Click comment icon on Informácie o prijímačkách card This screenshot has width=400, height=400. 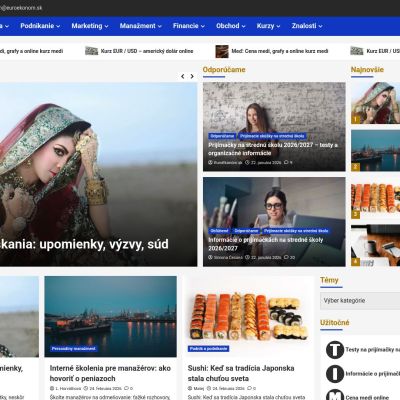tap(286, 257)
